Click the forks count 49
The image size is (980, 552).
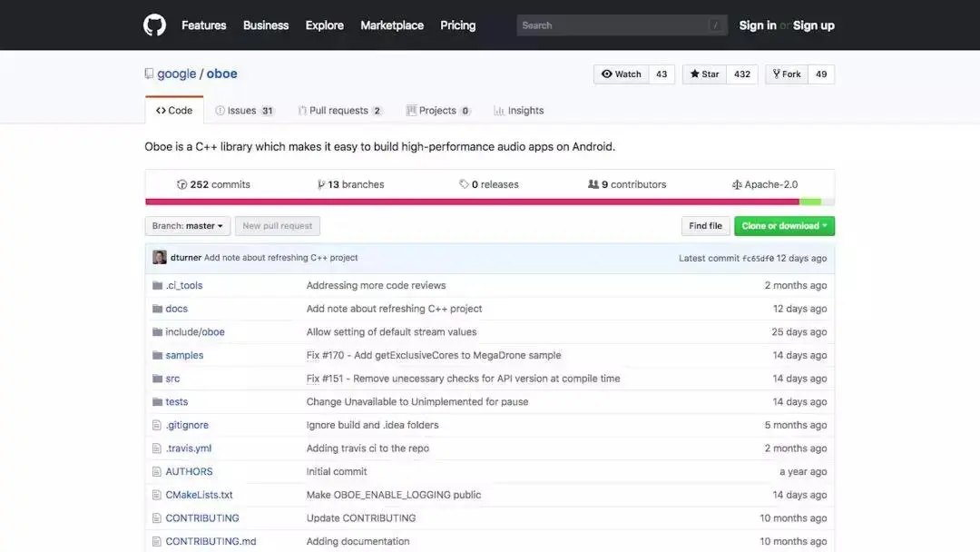point(821,74)
